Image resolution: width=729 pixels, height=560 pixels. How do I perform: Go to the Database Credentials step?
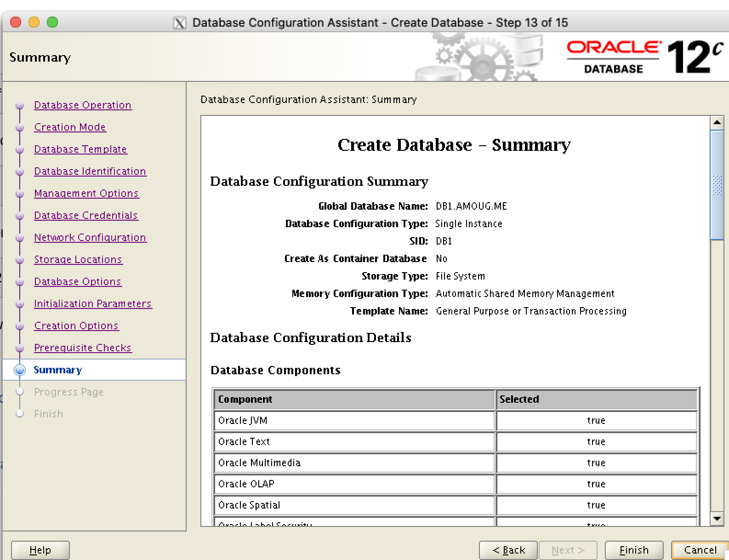pos(86,215)
